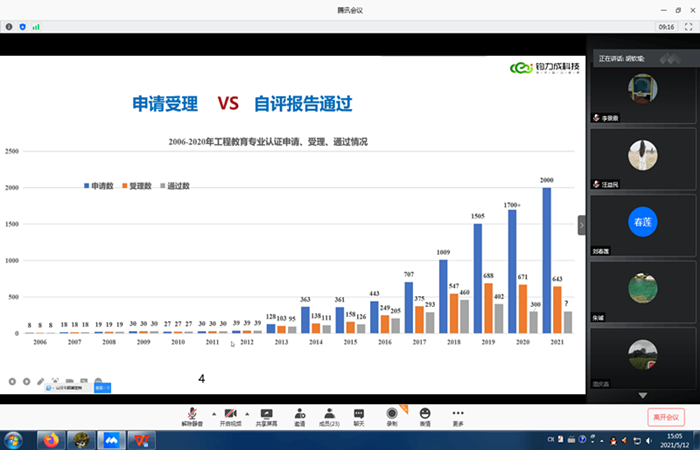Unmute the microphone (解除静音)
The width and height of the screenshot is (700, 450).
click(192, 415)
